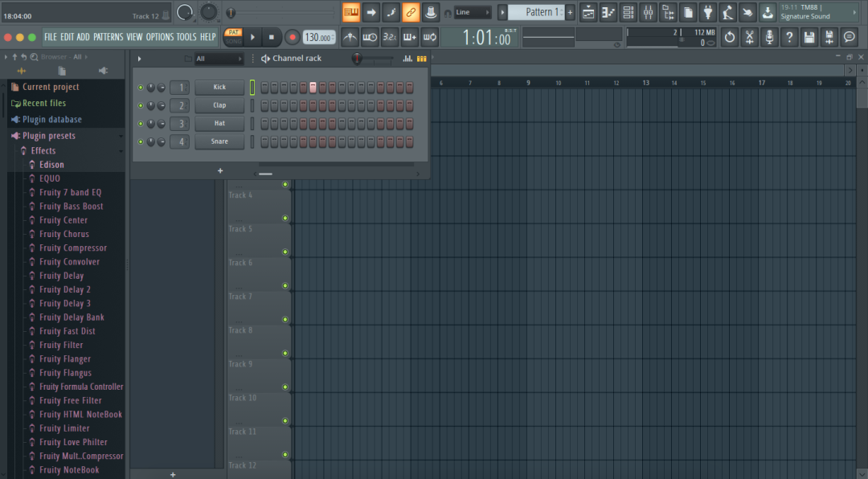
Task: Add a new pattern with the plus button
Action: tap(570, 12)
